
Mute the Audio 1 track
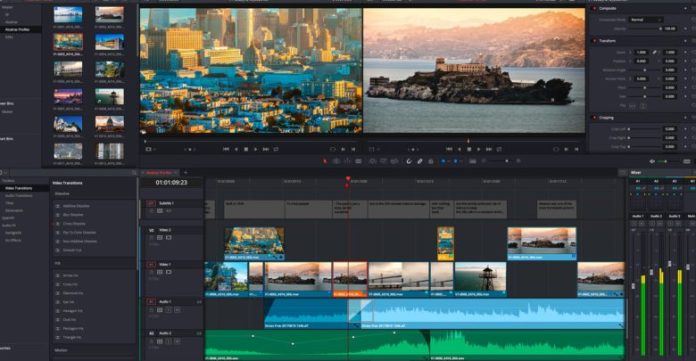pos(177,310)
